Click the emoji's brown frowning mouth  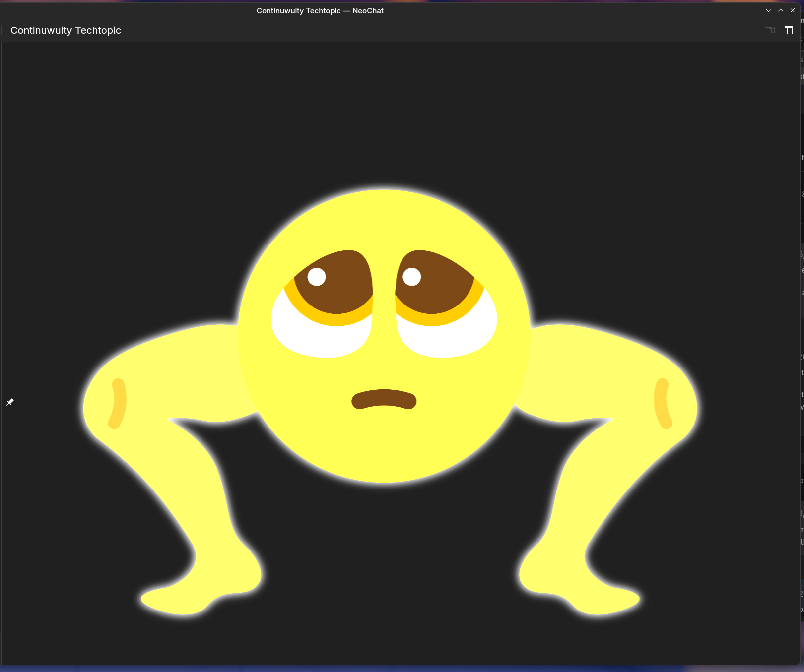pyautogui.click(x=384, y=399)
